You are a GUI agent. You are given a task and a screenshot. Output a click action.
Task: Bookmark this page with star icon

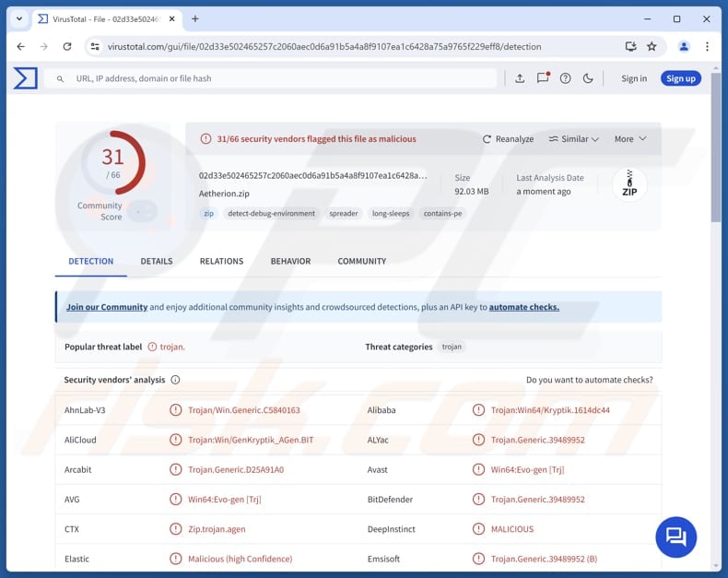tap(652, 46)
